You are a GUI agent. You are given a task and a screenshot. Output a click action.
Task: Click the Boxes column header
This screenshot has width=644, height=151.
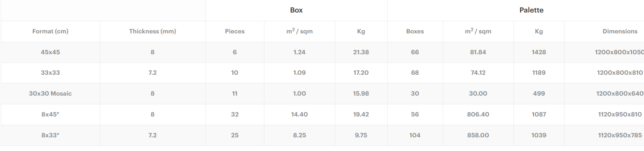(415, 31)
